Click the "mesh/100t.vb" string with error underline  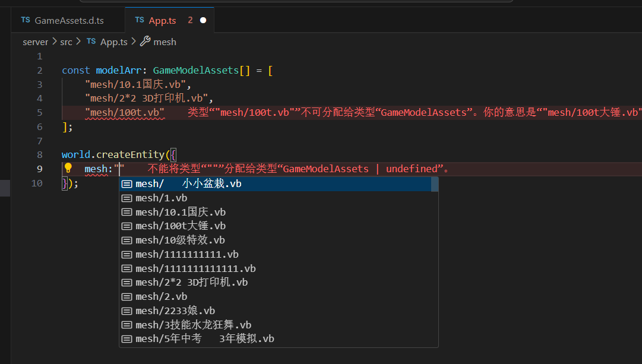(125, 112)
